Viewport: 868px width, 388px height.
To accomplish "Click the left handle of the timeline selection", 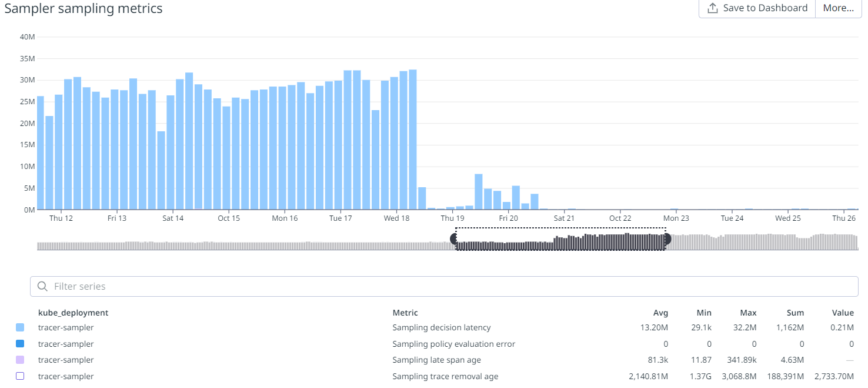I will (x=453, y=239).
